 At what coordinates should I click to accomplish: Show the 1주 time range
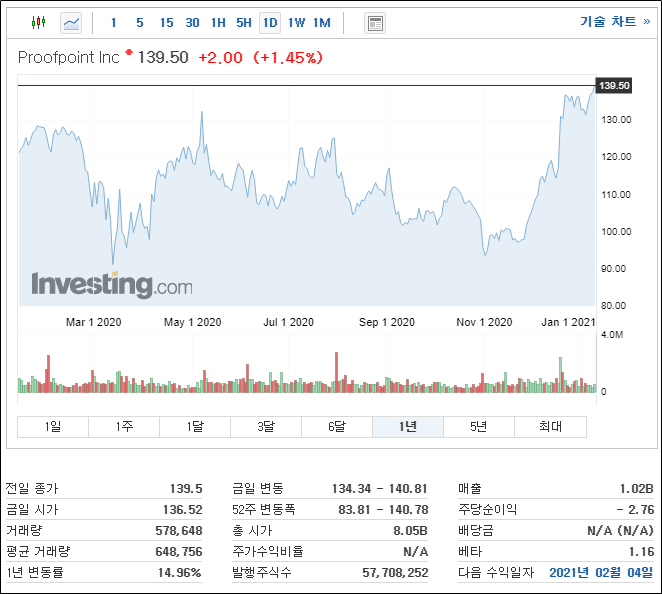[x=124, y=426]
